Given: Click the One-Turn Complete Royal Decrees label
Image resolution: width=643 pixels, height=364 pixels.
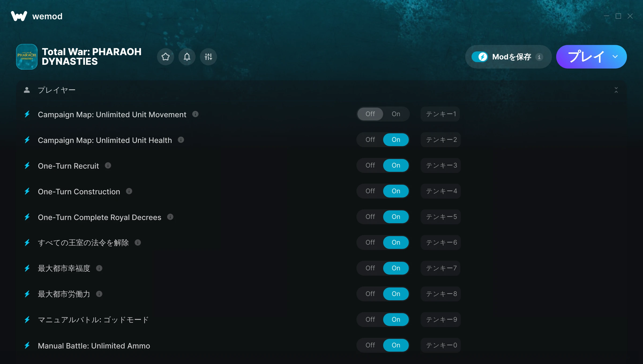Looking at the screenshot, I should coord(100,217).
